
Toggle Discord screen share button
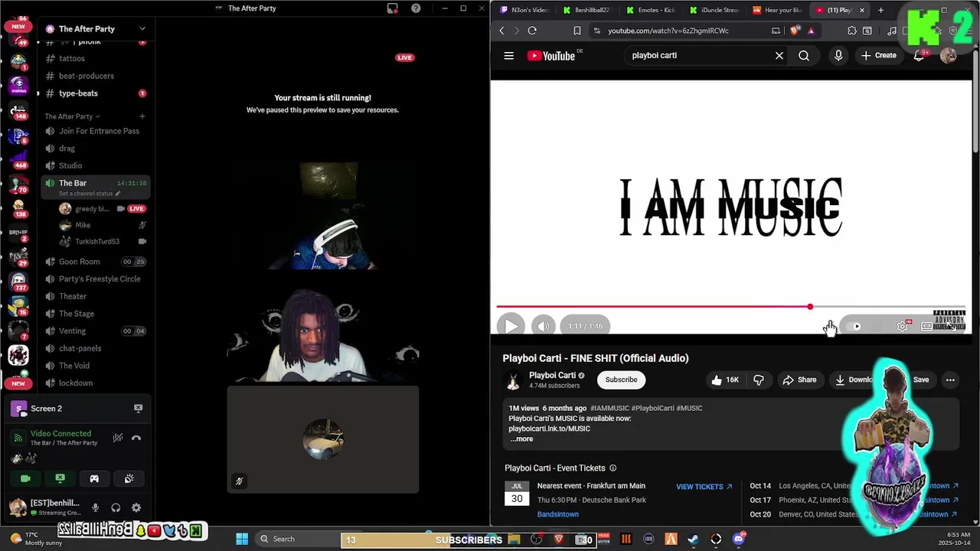pos(60,478)
